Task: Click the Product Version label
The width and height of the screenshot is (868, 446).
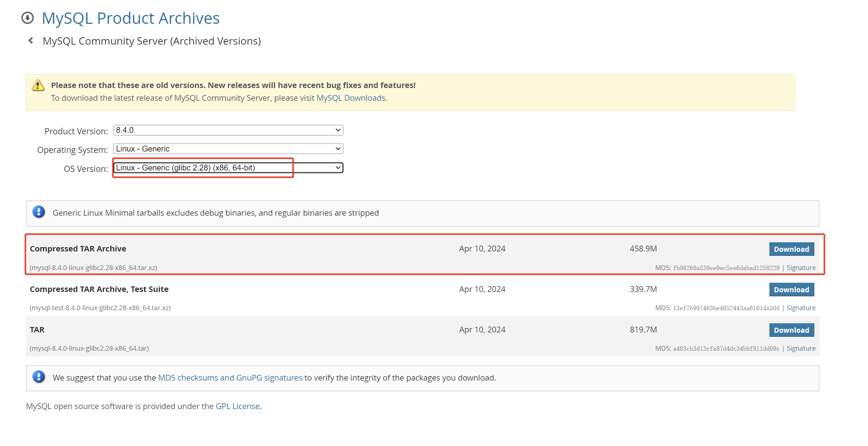Action: click(76, 131)
